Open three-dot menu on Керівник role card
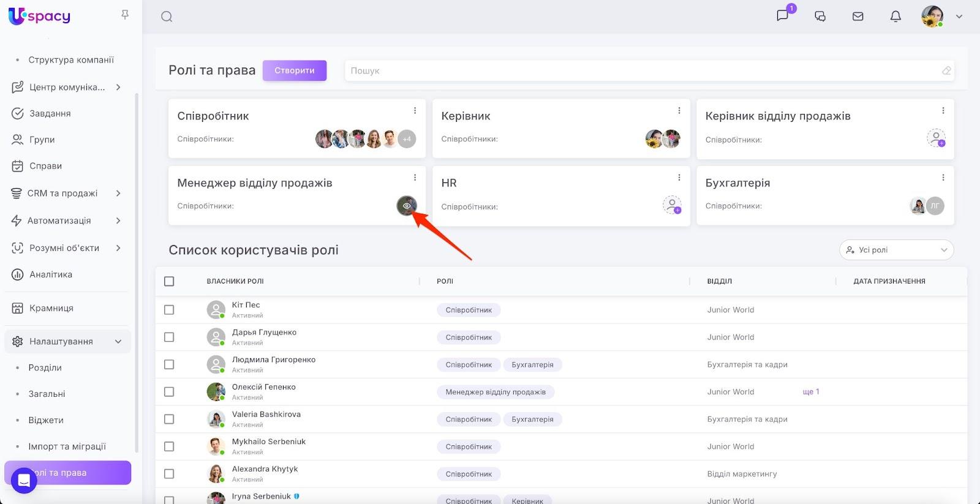This screenshot has width=980, height=504. [679, 110]
